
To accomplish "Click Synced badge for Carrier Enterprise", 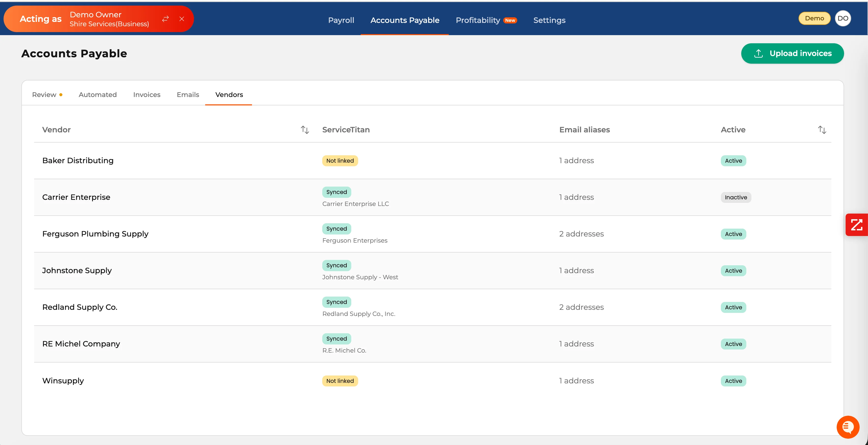I will click(336, 192).
